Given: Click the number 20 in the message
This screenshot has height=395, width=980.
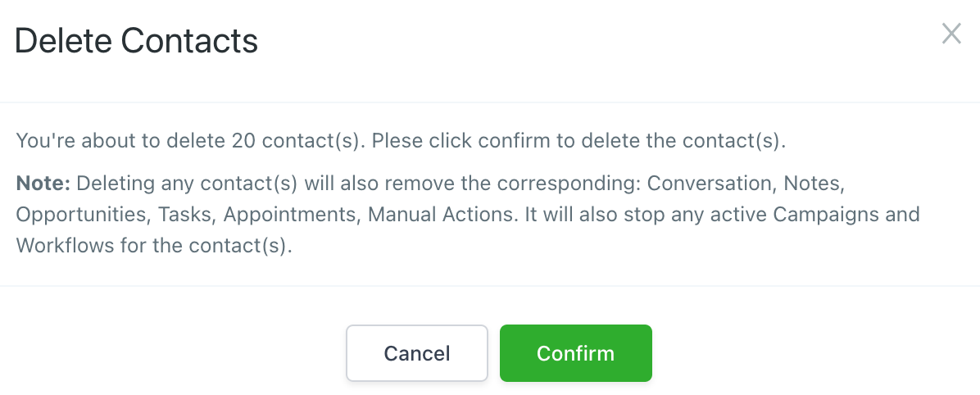Looking at the screenshot, I should 243,141.
